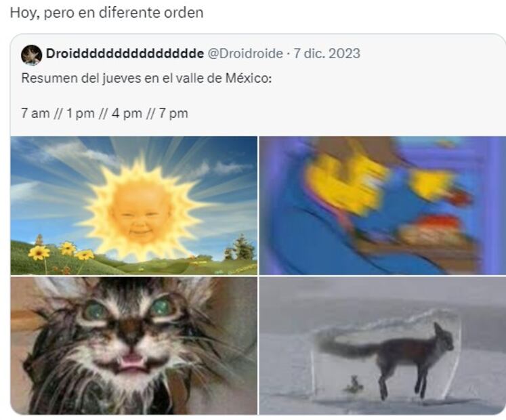This screenshot has width=506, height=420.
Task: Click the 'Hoy, pero en diferente orden' text
Action: point(107,13)
